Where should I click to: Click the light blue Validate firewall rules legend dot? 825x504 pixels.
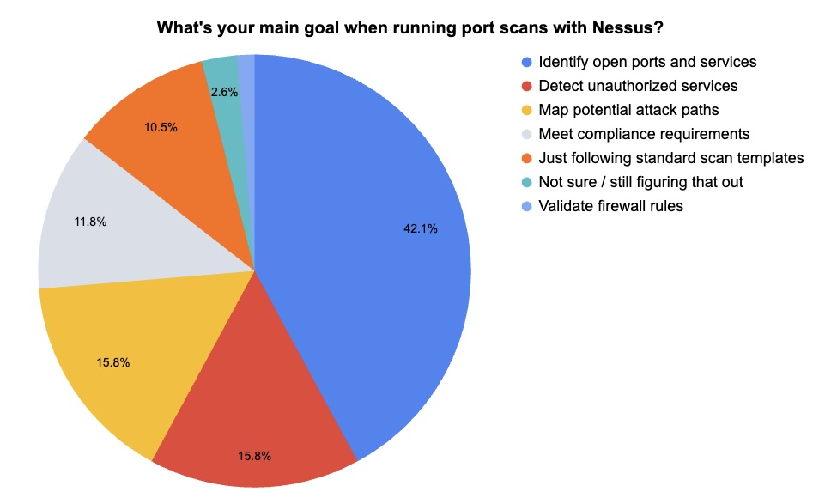click(x=526, y=206)
